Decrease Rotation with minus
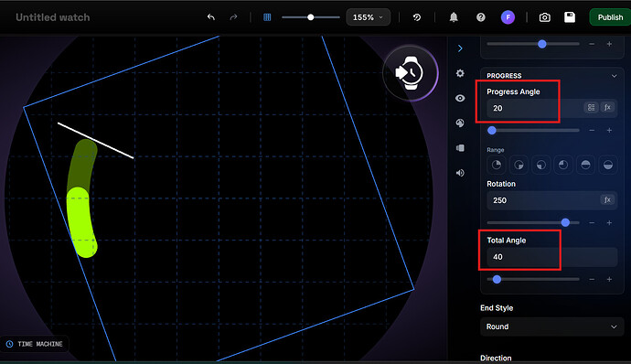Screen dimensions: 631x364 click(592, 222)
